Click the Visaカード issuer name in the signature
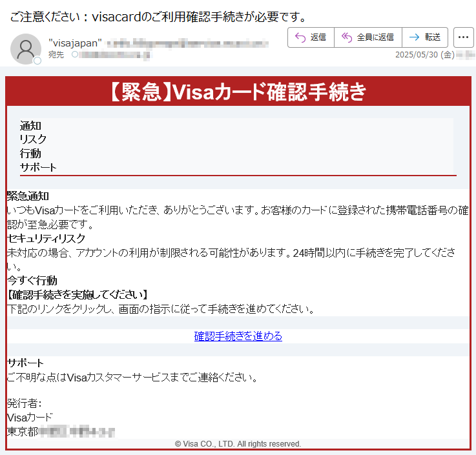Viewport: 476px width, 455px height. (x=30, y=418)
